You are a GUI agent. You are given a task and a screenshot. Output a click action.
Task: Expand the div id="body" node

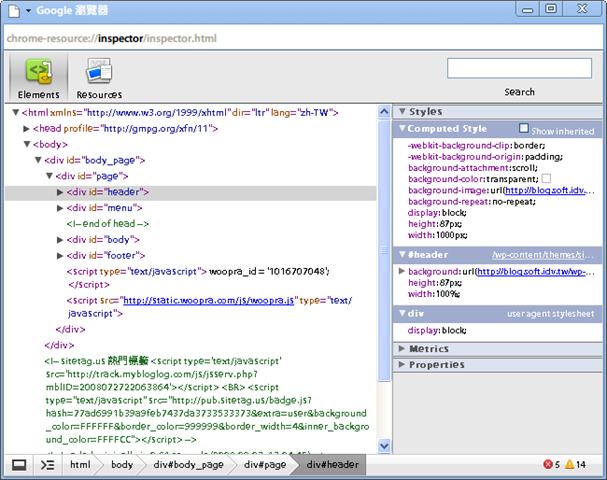60,240
